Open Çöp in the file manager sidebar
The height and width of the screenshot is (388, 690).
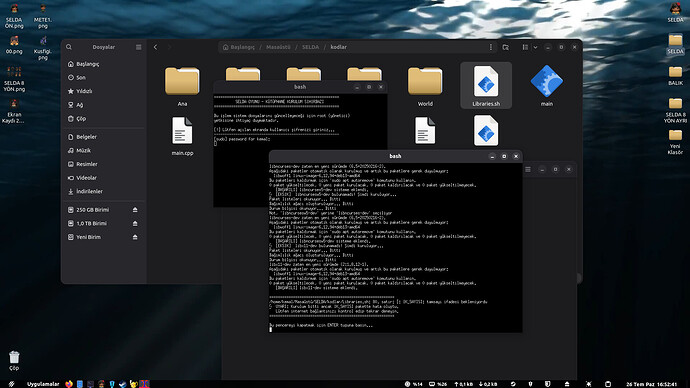pyautogui.click(x=104, y=119)
